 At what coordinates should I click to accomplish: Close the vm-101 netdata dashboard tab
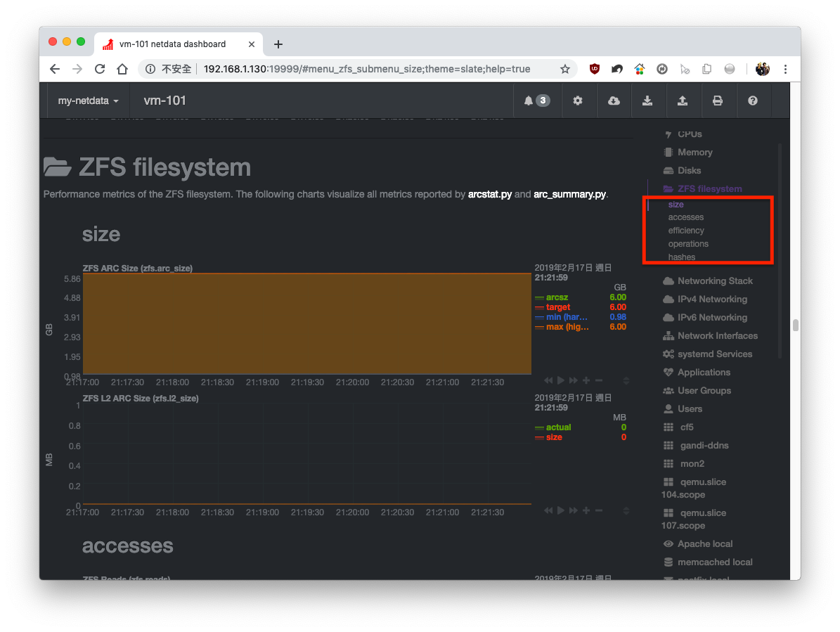click(x=251, y=44)
